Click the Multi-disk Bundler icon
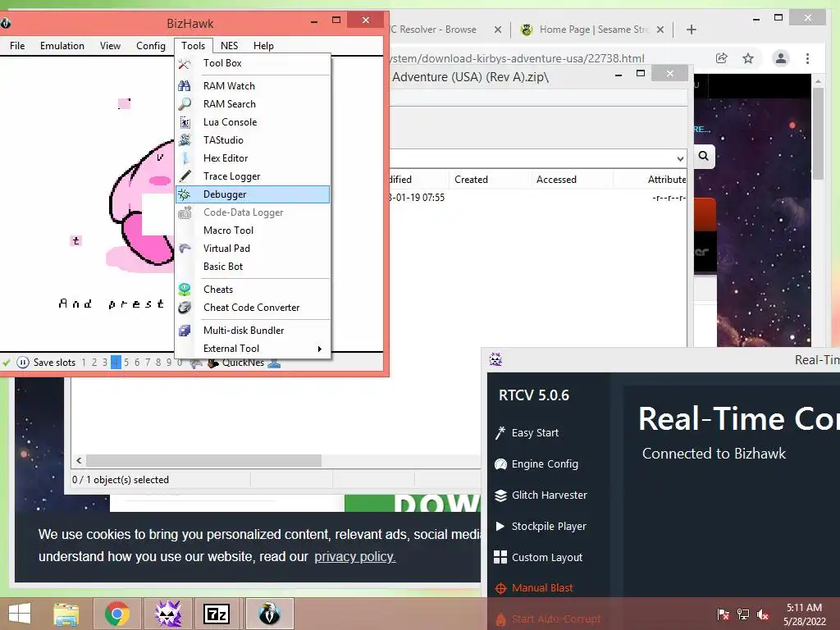Viewport: 840px width, 630px height. (185, 331)
